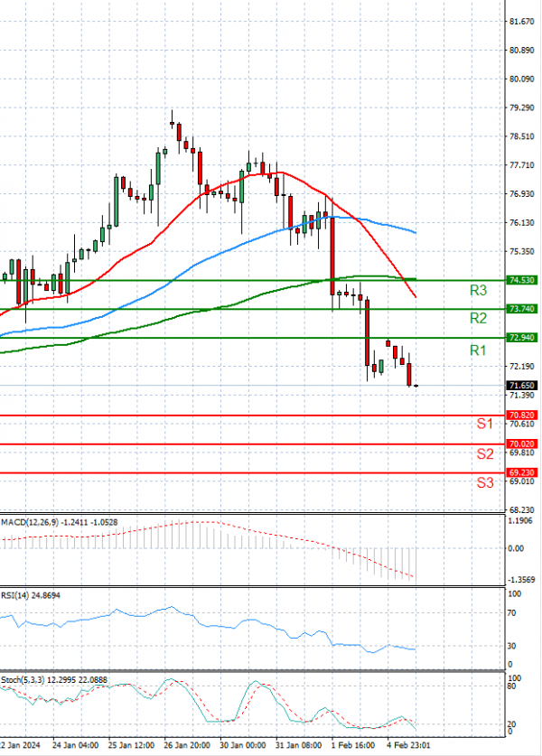Select the 70.020 red price tag
Viewport: 542px width, 756px height.
[522, 444]
